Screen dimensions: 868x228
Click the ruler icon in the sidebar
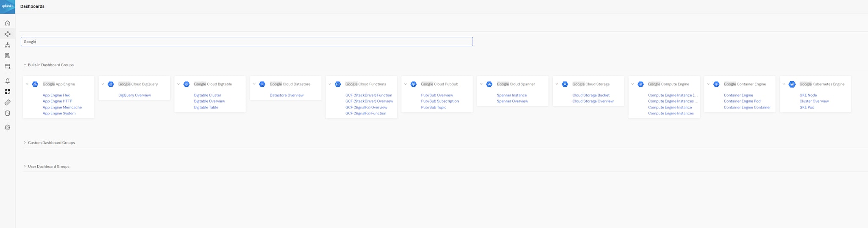coord(7,103)
